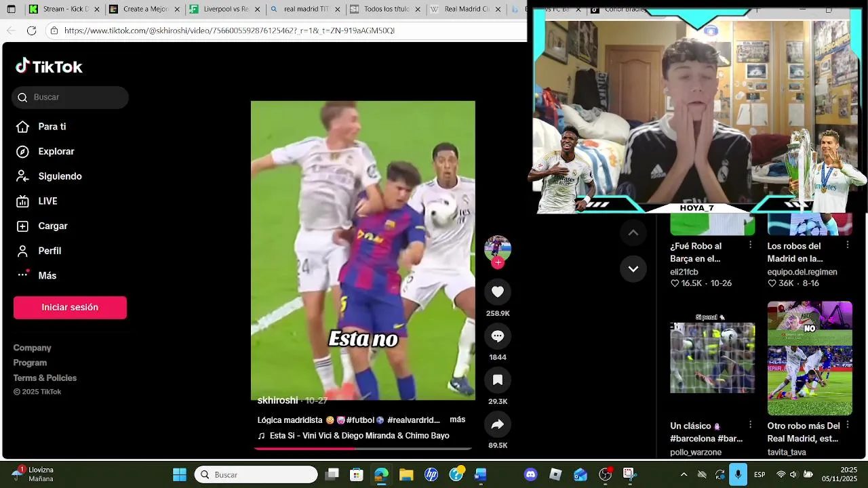Viewport: 868px width, 488px height.
Task: Go to previous video with up chevron
Action: tap(633, 233)
